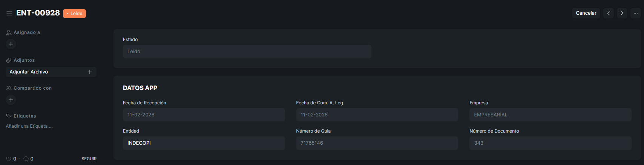644x165 pixels.
Task: Click SEGUIR to follow document
Action: click(89, 159)
